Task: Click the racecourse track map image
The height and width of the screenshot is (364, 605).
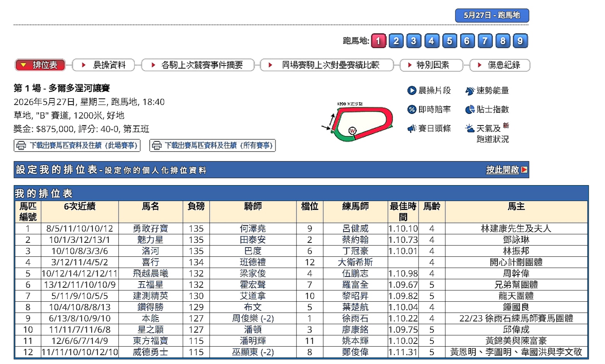Action: point(357,122)
